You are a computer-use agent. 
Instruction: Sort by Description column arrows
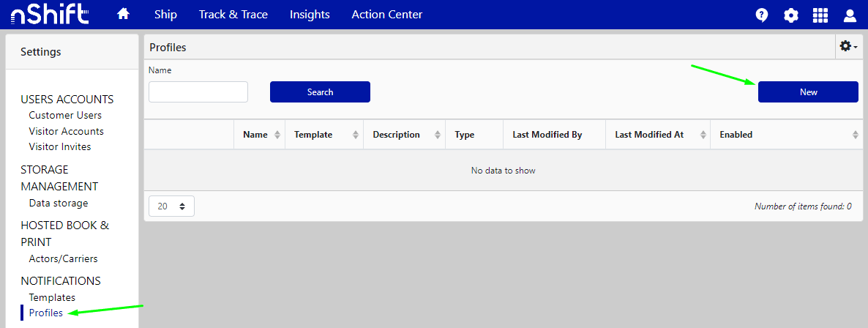pos(438,135)
